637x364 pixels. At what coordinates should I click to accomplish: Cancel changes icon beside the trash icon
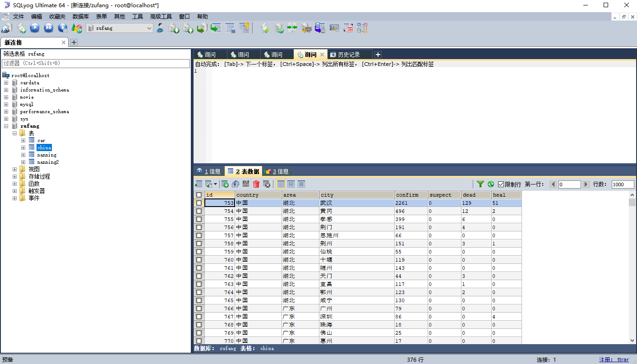click(267, 184)
